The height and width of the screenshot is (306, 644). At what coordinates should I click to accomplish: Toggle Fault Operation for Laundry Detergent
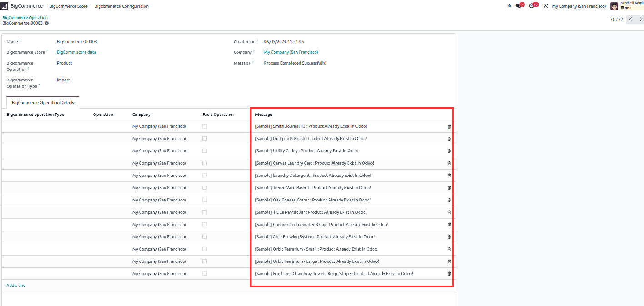tap(205, 176)
